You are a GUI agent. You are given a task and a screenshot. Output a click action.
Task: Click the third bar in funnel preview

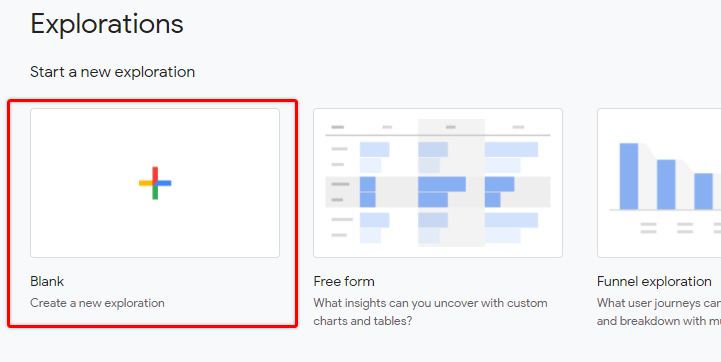click(x=703, y=191)
